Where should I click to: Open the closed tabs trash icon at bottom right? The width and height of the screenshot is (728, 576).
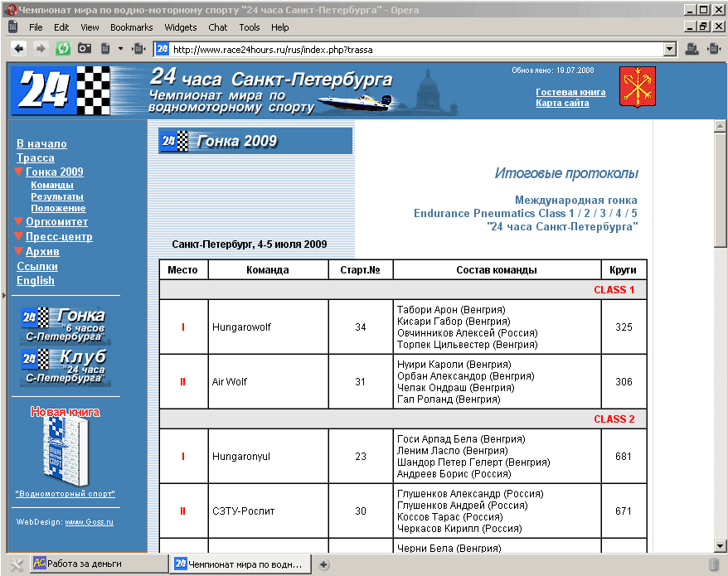(x=714, y=564)
